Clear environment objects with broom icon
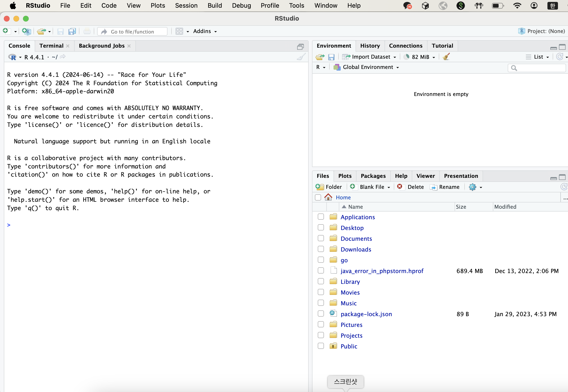The width and height of the screenshot is (568, 392). coord(446,57)
